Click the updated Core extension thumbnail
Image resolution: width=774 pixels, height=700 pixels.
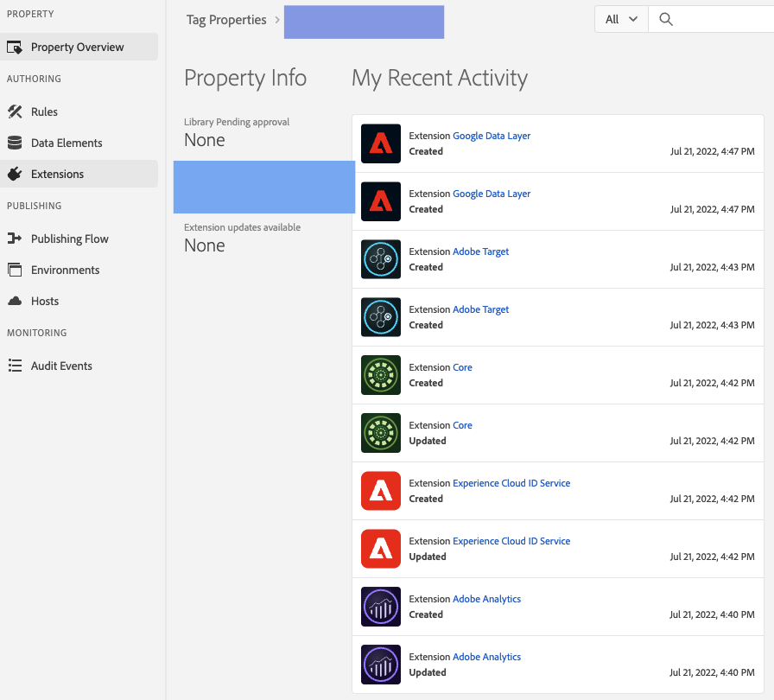click(381, 433)
